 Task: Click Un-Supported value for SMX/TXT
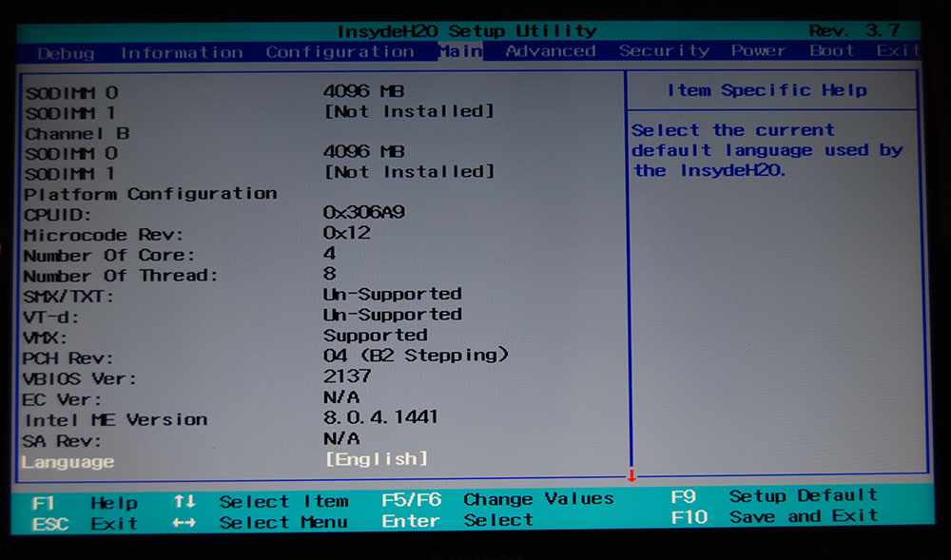[x=393, y=295]
